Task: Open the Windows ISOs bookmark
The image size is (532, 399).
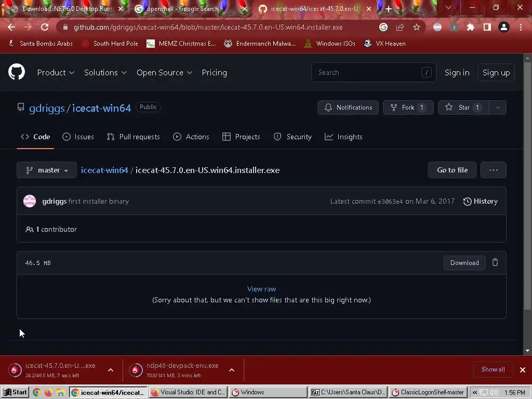Action: pos(329,44)
